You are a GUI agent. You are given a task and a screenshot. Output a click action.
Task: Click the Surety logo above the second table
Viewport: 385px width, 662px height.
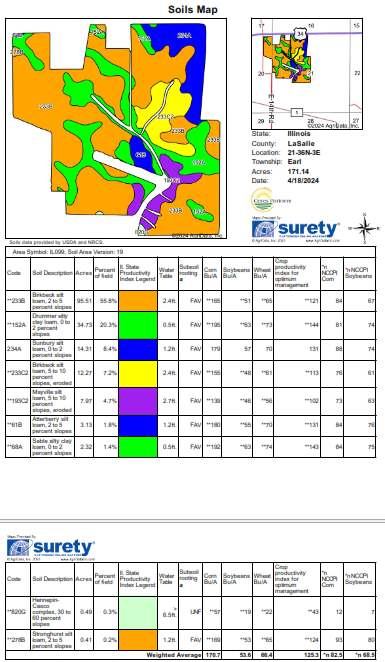pos(51,549)
